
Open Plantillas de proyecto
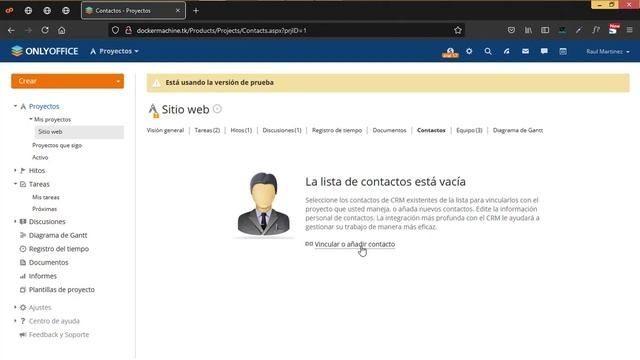tap(62, 289)
